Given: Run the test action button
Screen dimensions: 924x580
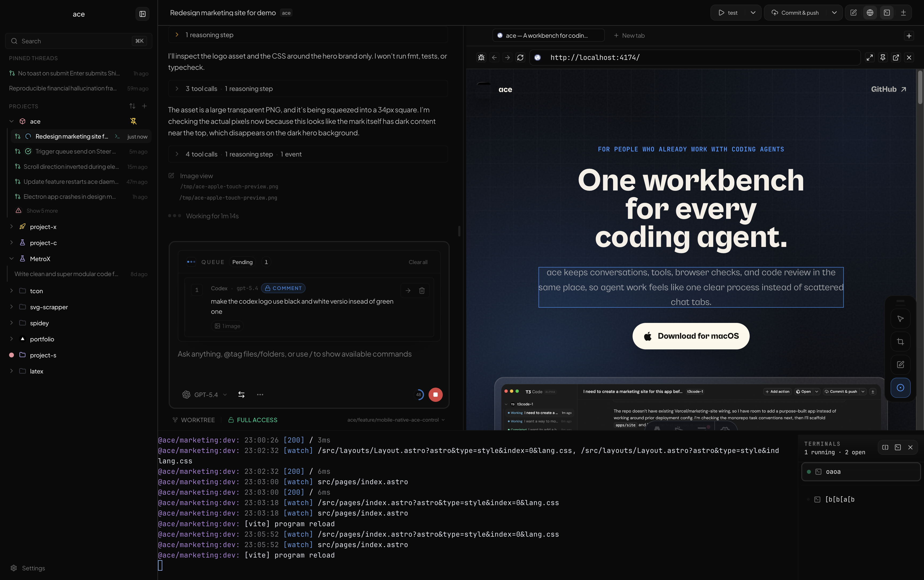Looking at the screenshot, I should click(x=728, y=13).
